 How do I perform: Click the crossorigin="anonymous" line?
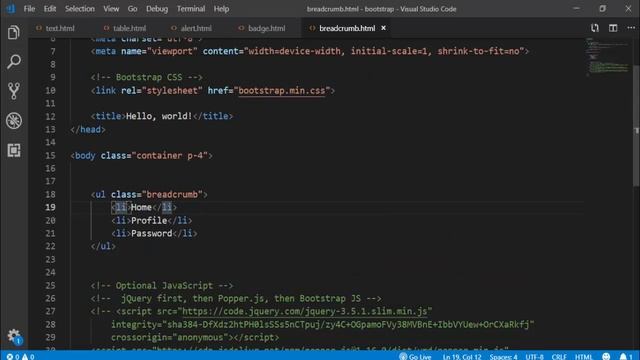(x=195, y=337)
